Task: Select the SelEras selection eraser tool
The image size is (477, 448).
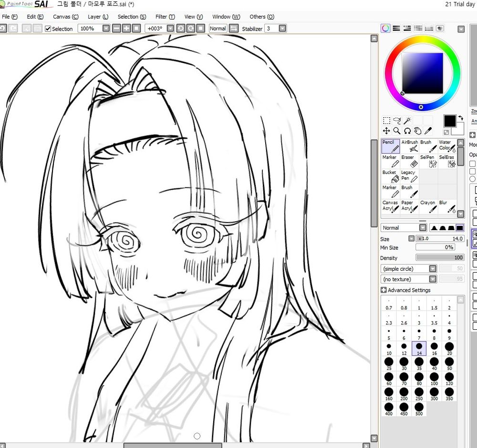Action: coord(447,162)
